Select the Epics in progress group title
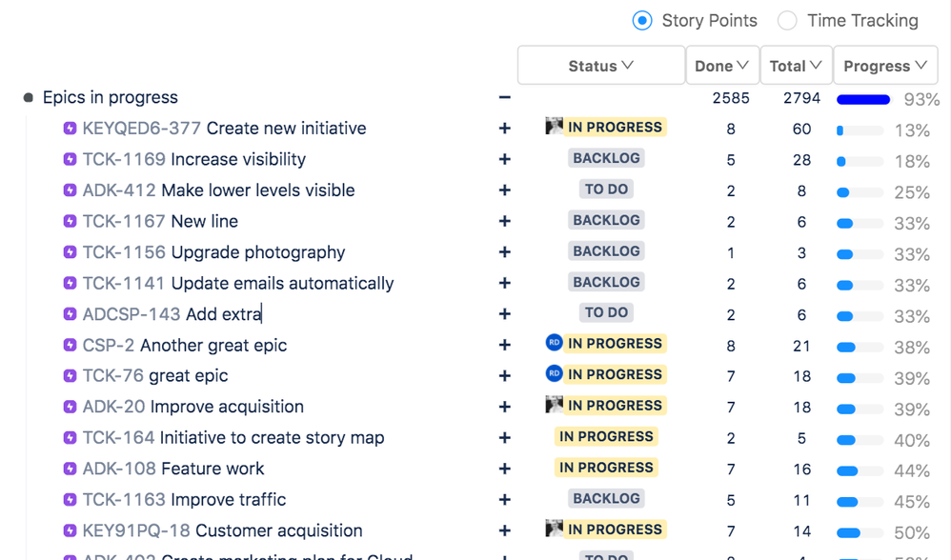The height and width of the screenshot is (560, 951). coord(111,97)
